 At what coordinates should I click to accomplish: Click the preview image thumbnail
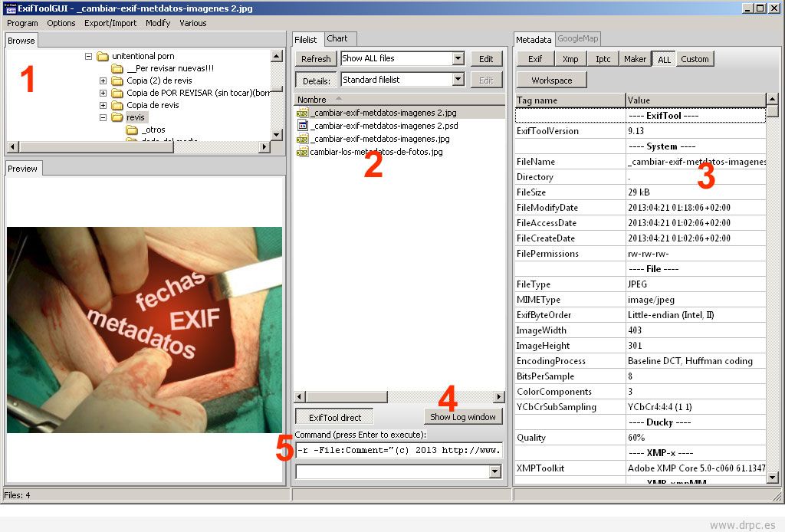[x=145, y=330]
